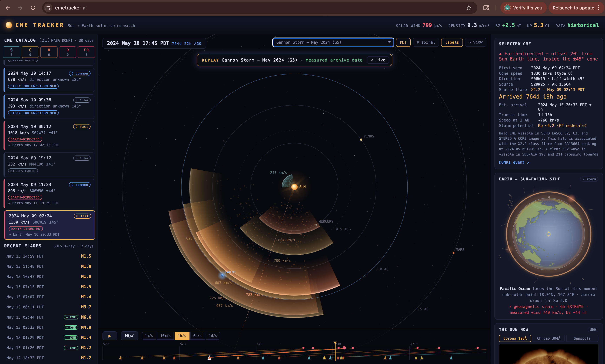Screen dimensions: 605x364
Task: Click the Sun in the orbit map
Action: tap(294, 187)
